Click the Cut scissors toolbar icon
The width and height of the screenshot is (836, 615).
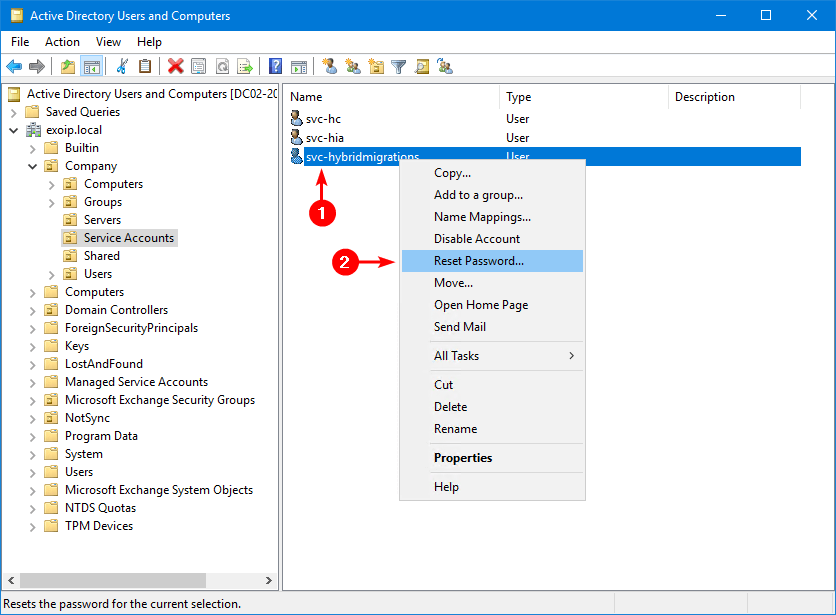pos(122,67)
